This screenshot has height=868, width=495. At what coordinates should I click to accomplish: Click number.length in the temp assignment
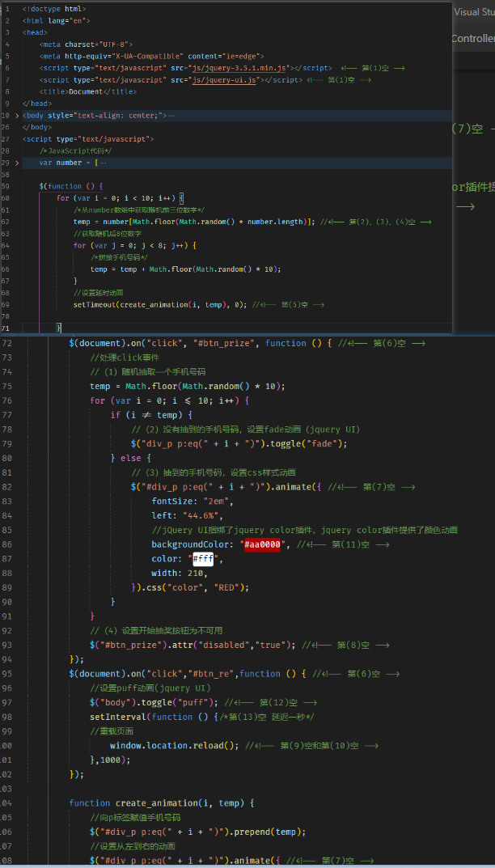point(277,222)
